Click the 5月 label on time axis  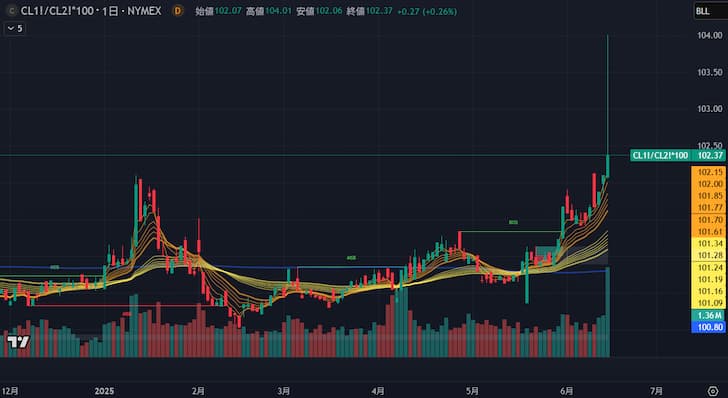click(x=472, y=391)
